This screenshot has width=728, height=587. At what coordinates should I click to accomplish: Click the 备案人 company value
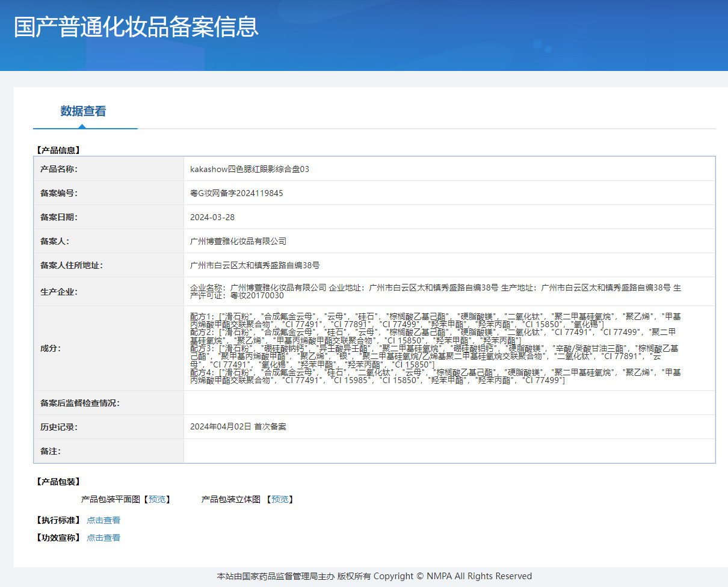coord(238,241)
